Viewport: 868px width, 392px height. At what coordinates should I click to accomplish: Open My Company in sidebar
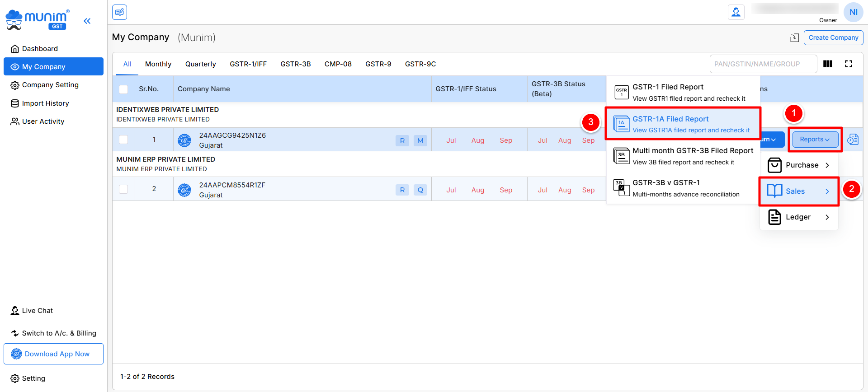53,67
